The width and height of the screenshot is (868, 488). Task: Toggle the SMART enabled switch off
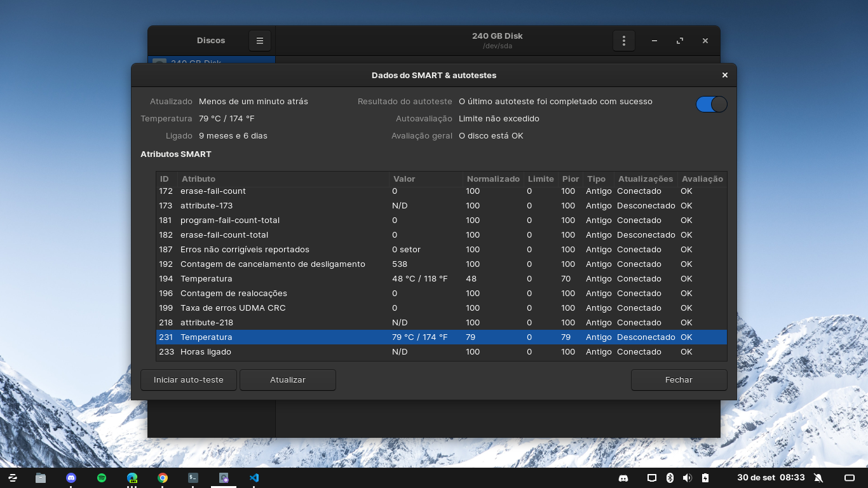(711, 104)
